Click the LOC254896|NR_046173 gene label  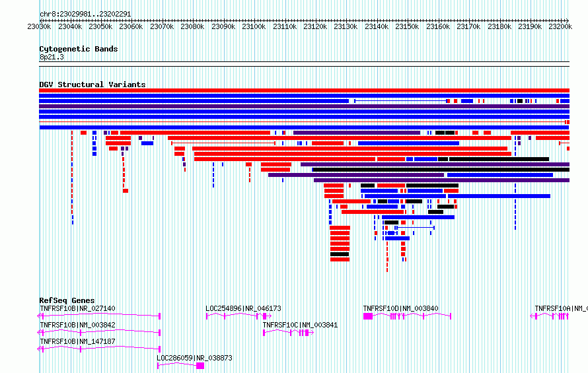243,308
